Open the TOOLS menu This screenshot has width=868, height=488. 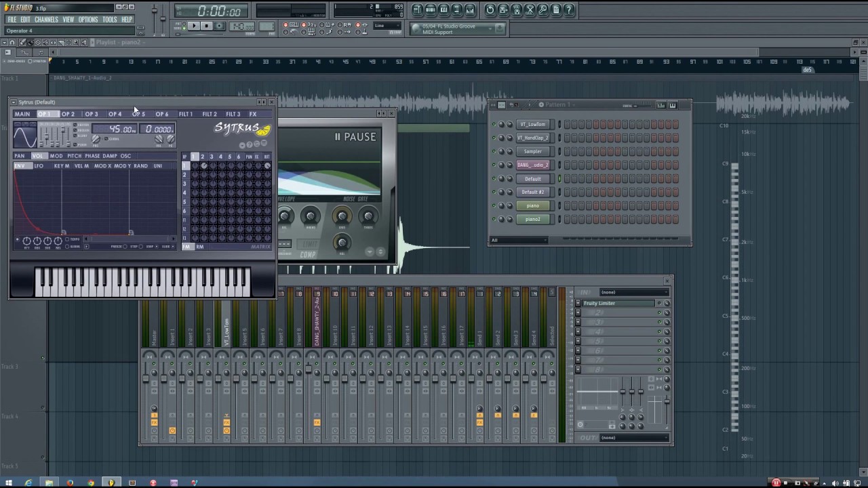[109, 20]
